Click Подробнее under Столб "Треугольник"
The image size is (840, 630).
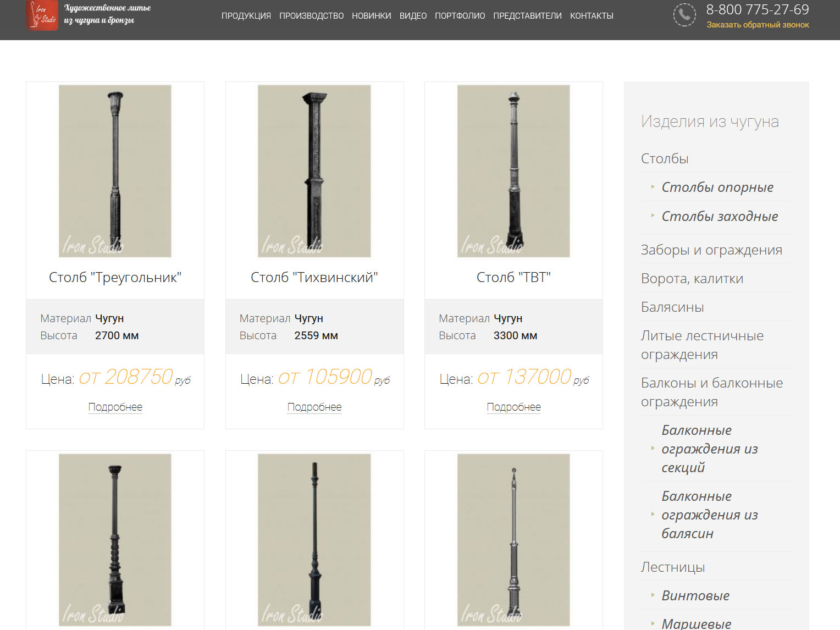coord(115,407)
